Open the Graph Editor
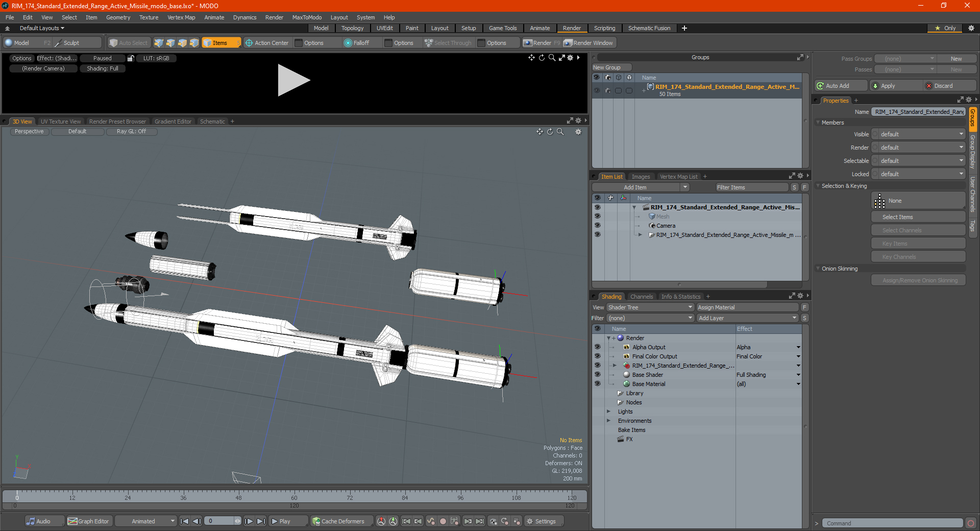980x531 pixels. [88, 521]
